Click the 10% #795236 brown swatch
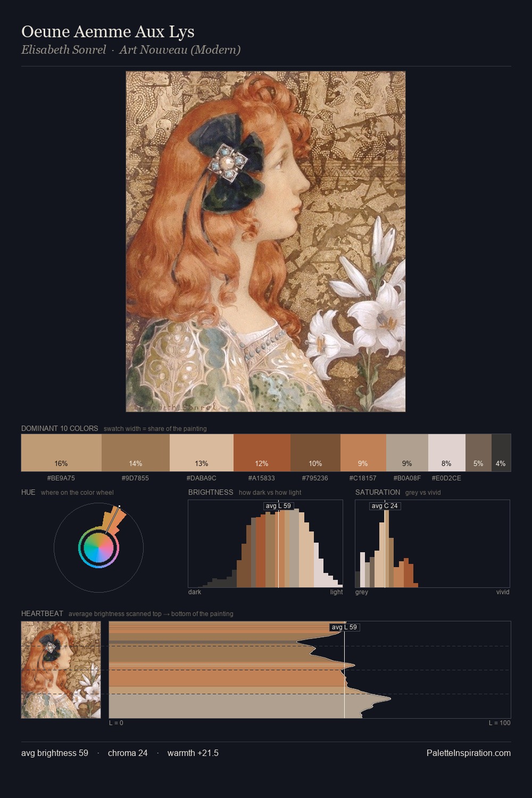Image resolution: width=532 pixels, height=798 pixels. pos(315,453)
